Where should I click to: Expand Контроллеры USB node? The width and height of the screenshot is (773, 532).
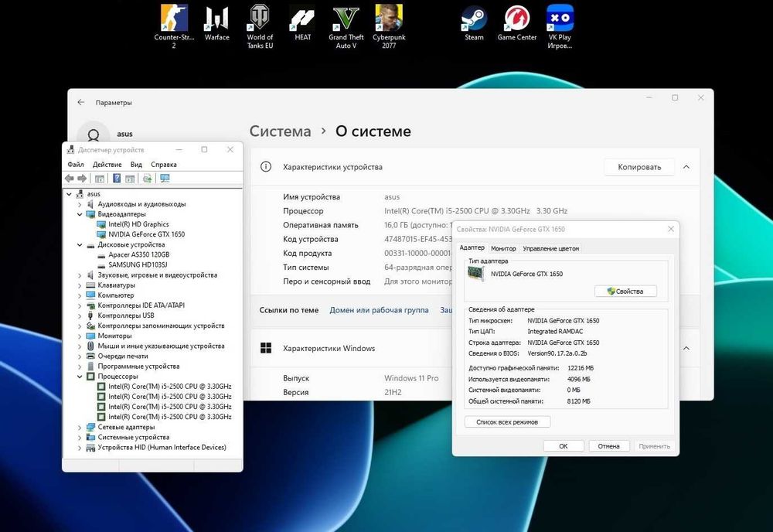point(80,315)
